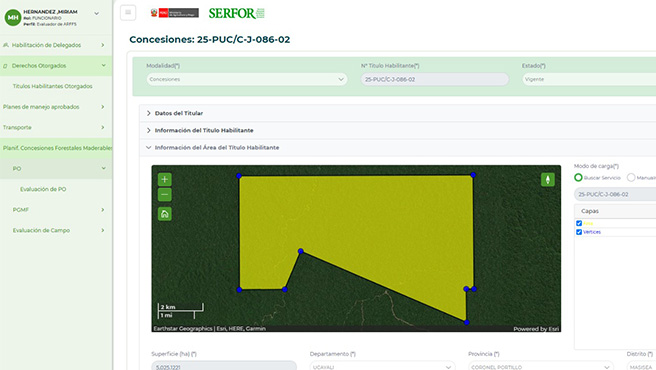The image size is (656, 370).
Task: Collapse the PO submenu
Action: point(56,169)
